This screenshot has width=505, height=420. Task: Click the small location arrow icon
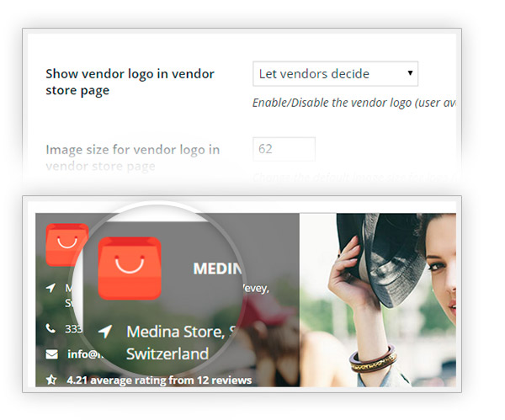pyautogui.click(x=50, y=287)
